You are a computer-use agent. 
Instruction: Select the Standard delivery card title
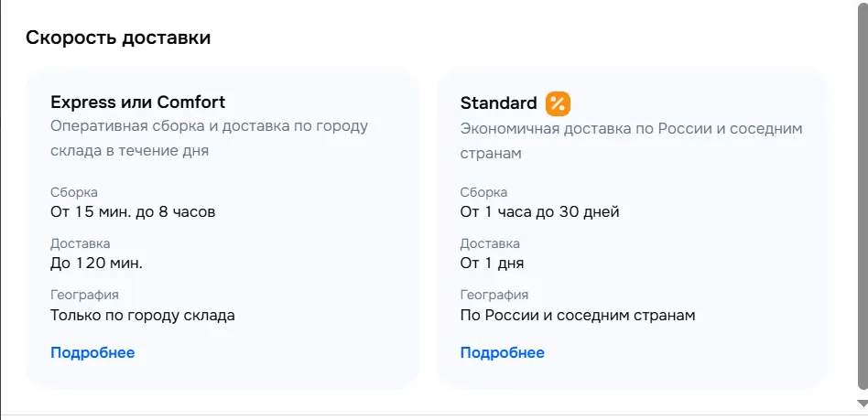pyautogui.click(x=498, y=102)
